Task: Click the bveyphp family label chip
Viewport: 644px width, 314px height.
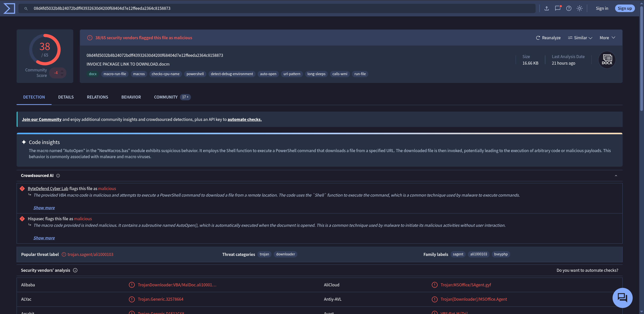Action: pos(501,254)
